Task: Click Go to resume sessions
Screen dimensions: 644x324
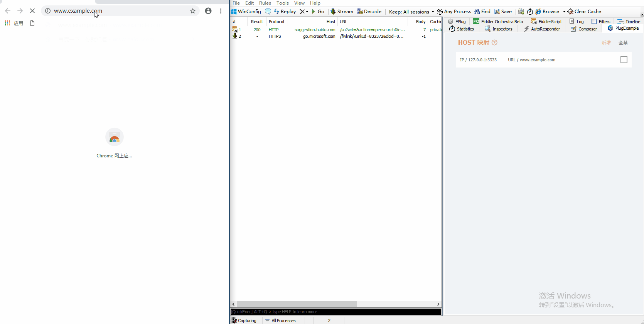Action: pyautogui.click(x=318, y=12)
